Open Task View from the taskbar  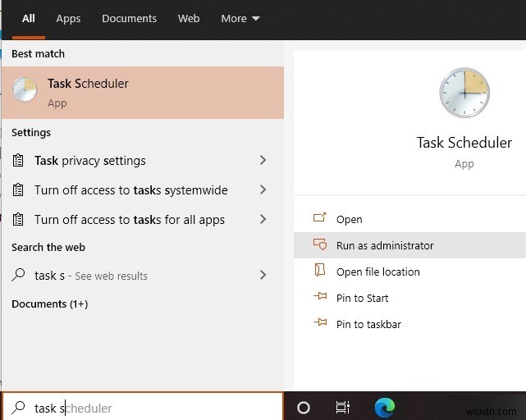pos(342,408)
